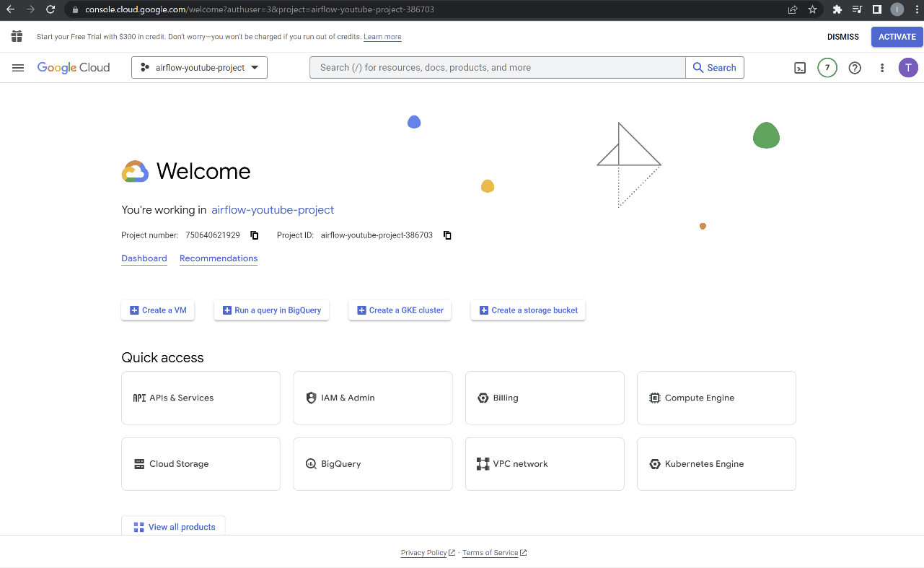Open IAM & Admin quick access card
The width and height of the screenshot is (924, 568).
pos(373,398)
